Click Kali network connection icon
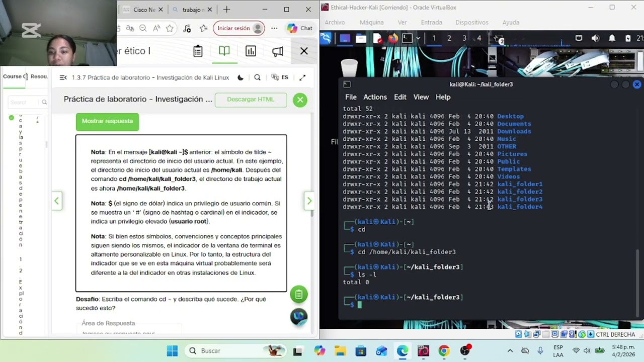The width and height of the screenshot is (644, 362). tap(579, 38)
